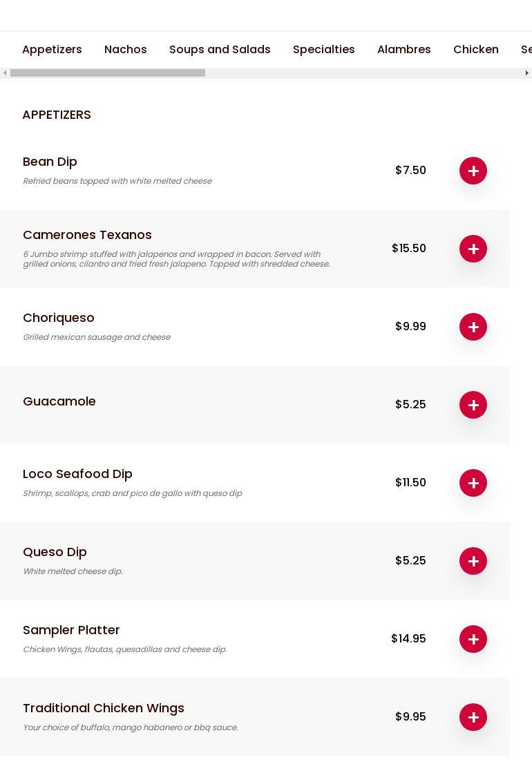Viewport: 532px width, 762px height.
Task: Add Queso Dip to order
Action: click(x=473, y=561)
